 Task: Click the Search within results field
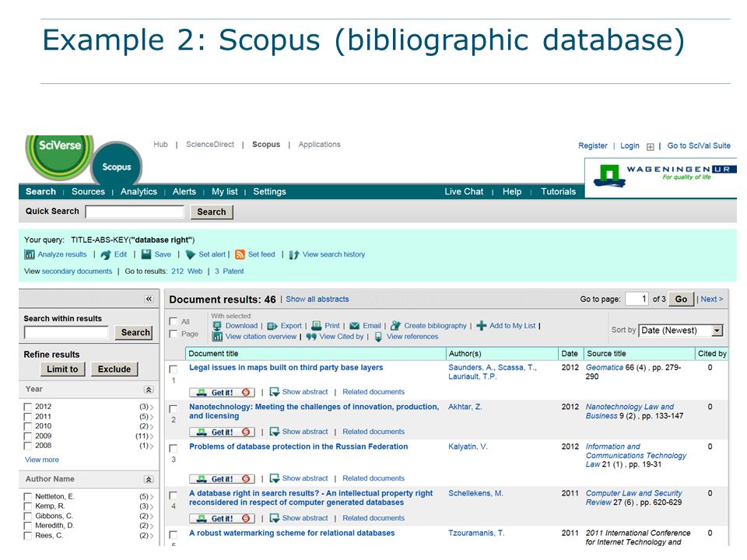(x=66, y=332)
